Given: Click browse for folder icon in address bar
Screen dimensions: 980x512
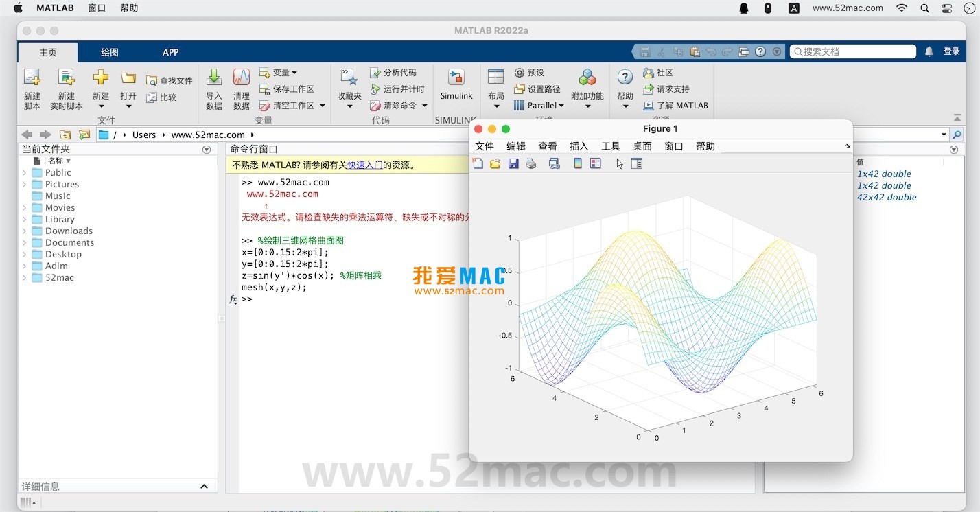Looking at the screenshot, I should pyautogui.click(x=84, y=135).
